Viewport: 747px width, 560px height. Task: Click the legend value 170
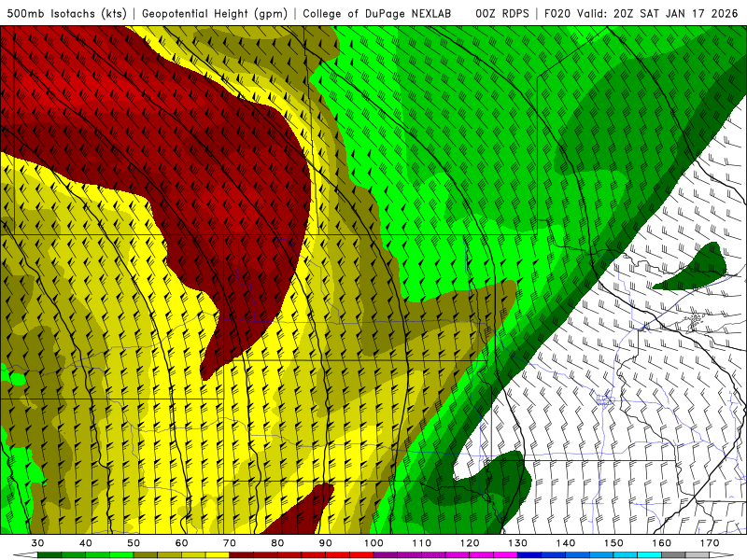pyautogui.click(x=710, y=543)
